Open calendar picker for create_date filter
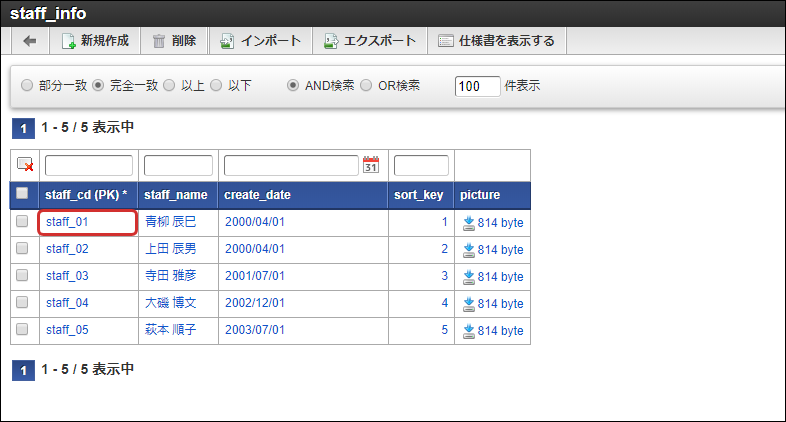Image resolution: width=786 pixels, height=422 pixels. coord(371,165)
